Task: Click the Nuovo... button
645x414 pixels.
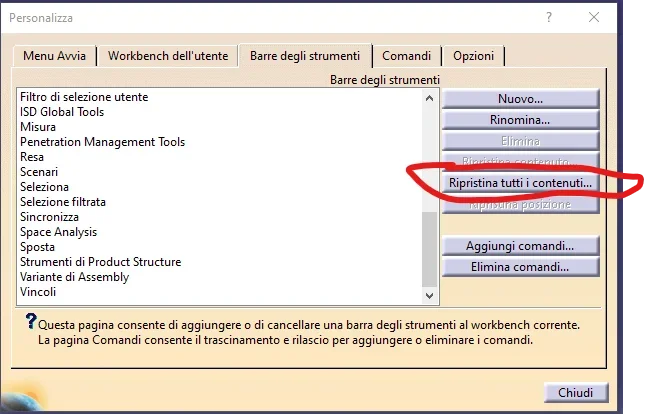Action: [x=520, y=98]
